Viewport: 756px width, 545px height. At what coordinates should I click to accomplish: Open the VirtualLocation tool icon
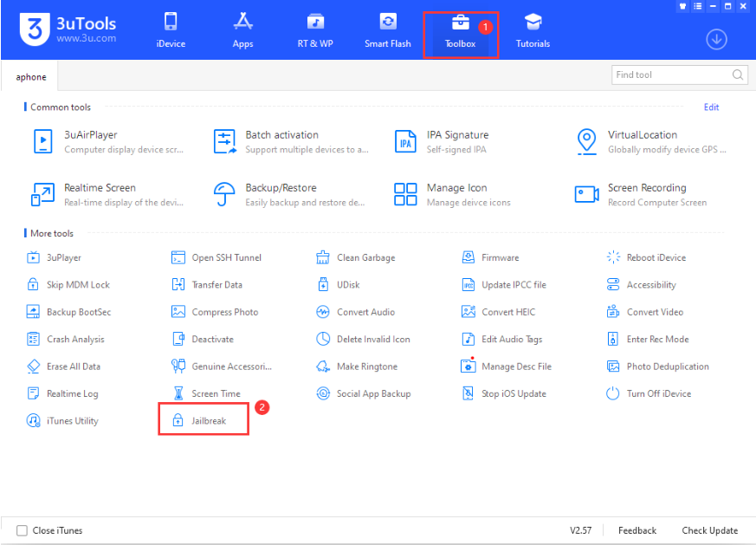tap(587, 141)
